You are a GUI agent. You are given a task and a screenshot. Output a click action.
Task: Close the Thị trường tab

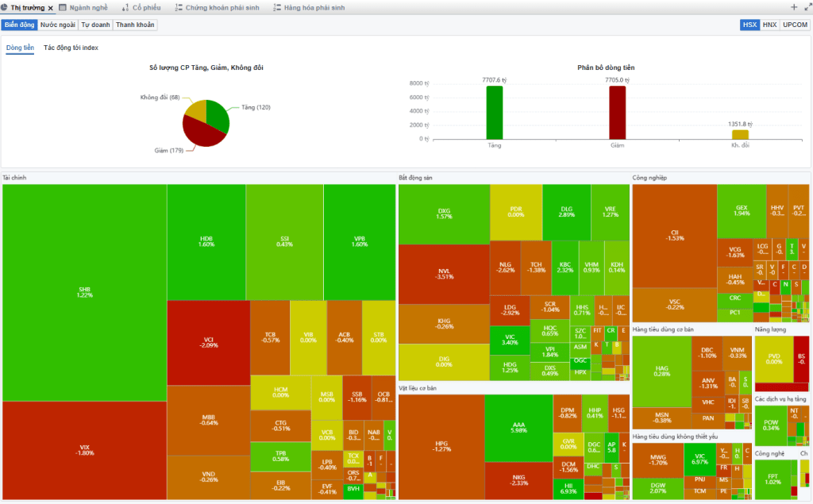(51, 7)
